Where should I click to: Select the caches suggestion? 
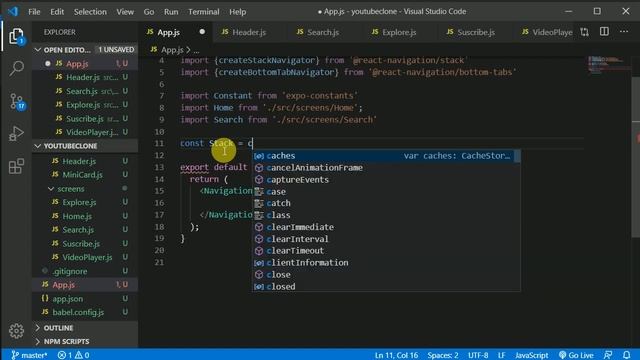pos(386,156)
